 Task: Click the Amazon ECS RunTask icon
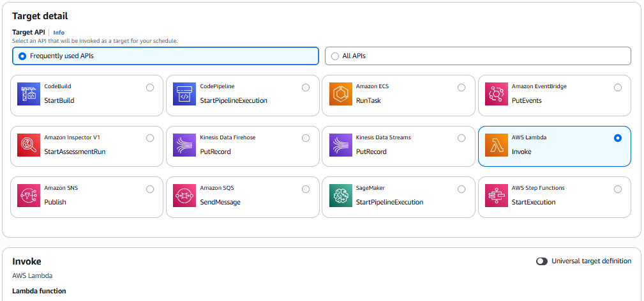(x=340, y=94)
